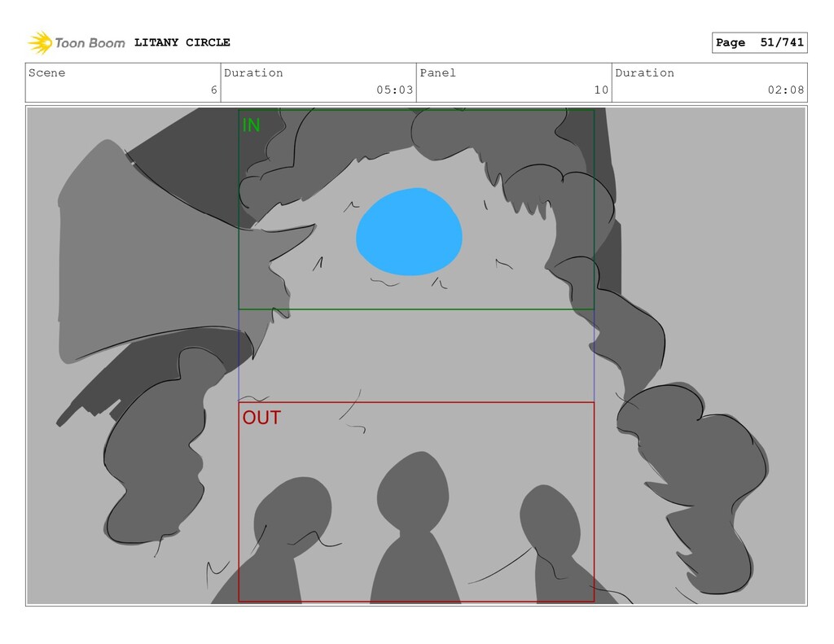Click the Page 51/741 box
Viewport: 834px width, 644px height.
(760, 42)
